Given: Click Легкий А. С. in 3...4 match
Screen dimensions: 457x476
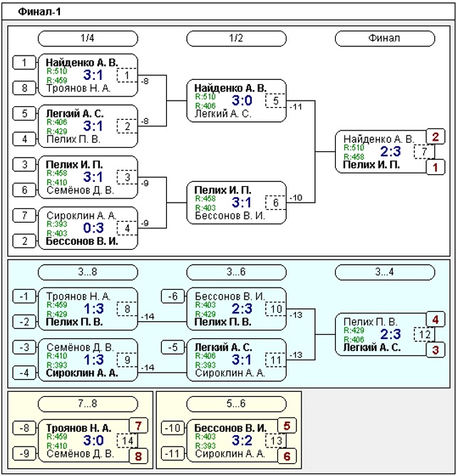Looking at the screenshot, I should (x=372, y=348).
